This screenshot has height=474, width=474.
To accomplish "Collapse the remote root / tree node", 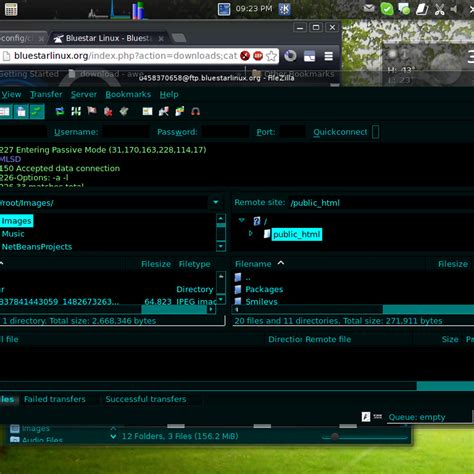I will [x=242, y=220].
